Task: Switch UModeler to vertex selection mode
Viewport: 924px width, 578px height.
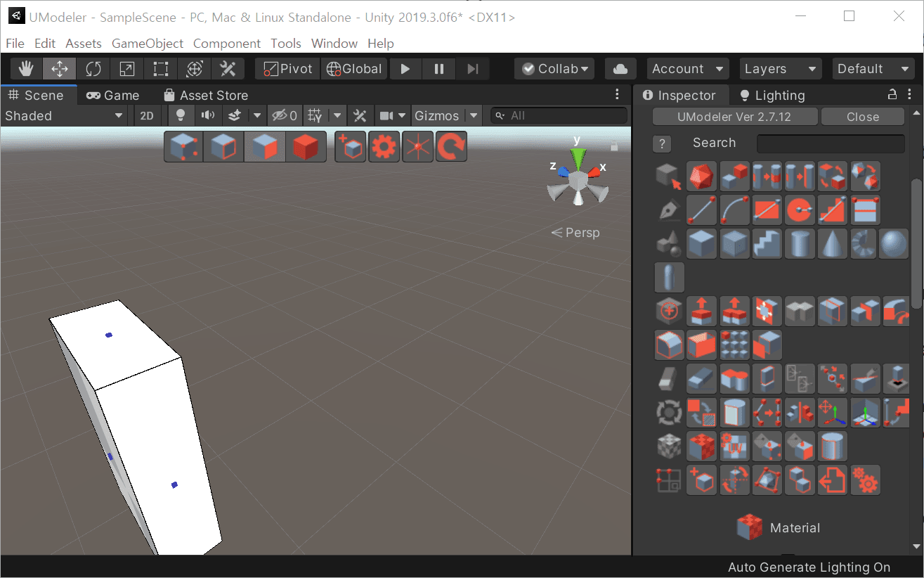Action: 184,147
